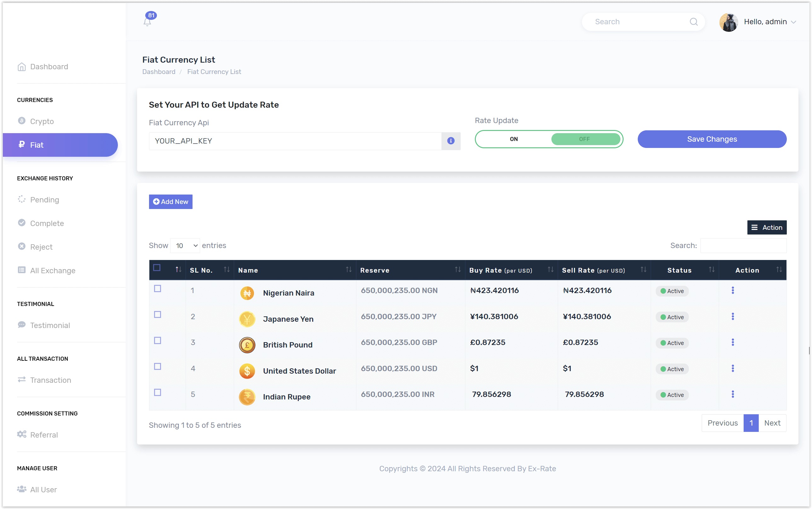Image resolution: width=812 pixels, height=509 pixels.
Task: Select all rows with the header checkbox
Action: pos(157,268)
